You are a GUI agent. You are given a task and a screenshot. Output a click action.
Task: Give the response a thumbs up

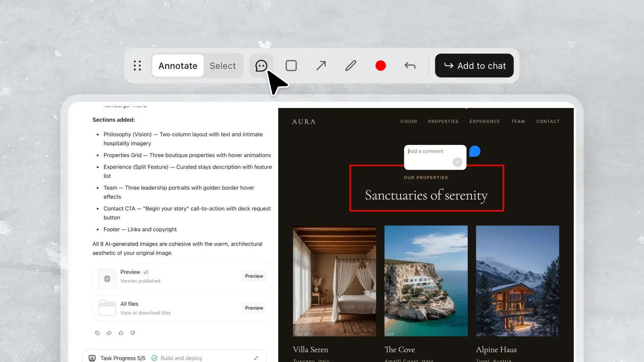click(121, 333)
